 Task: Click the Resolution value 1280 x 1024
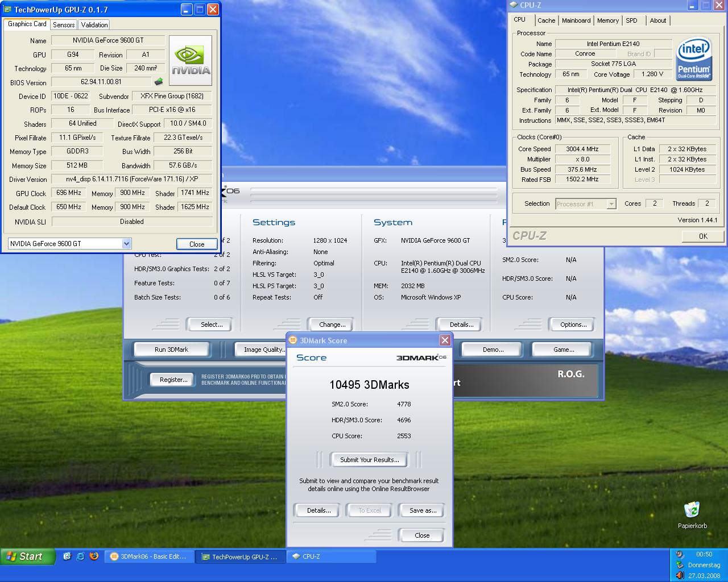(x=330, y=240)
